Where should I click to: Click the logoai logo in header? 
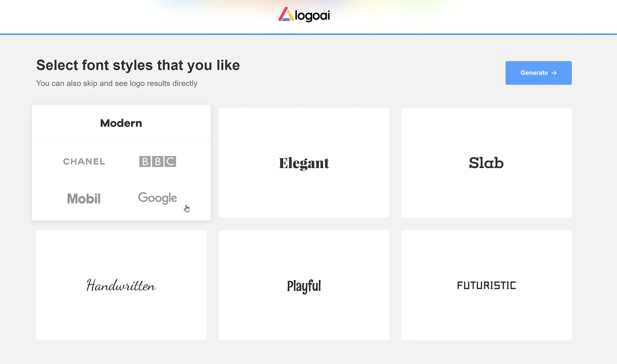(x=304, y=15)
